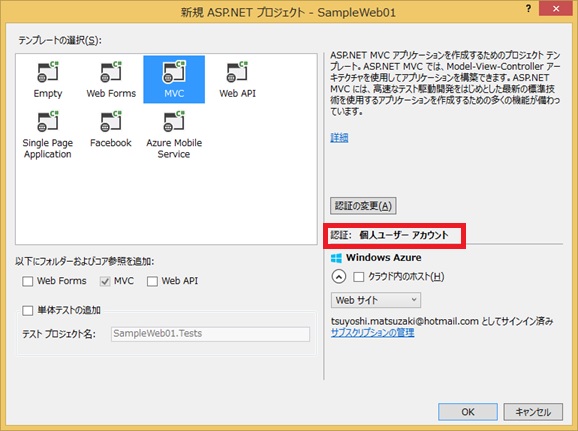The height and width of the screenshot is (431, 578).
Task: Enable the Web Forms folder reference checkbox
Action: coord(28,281)
